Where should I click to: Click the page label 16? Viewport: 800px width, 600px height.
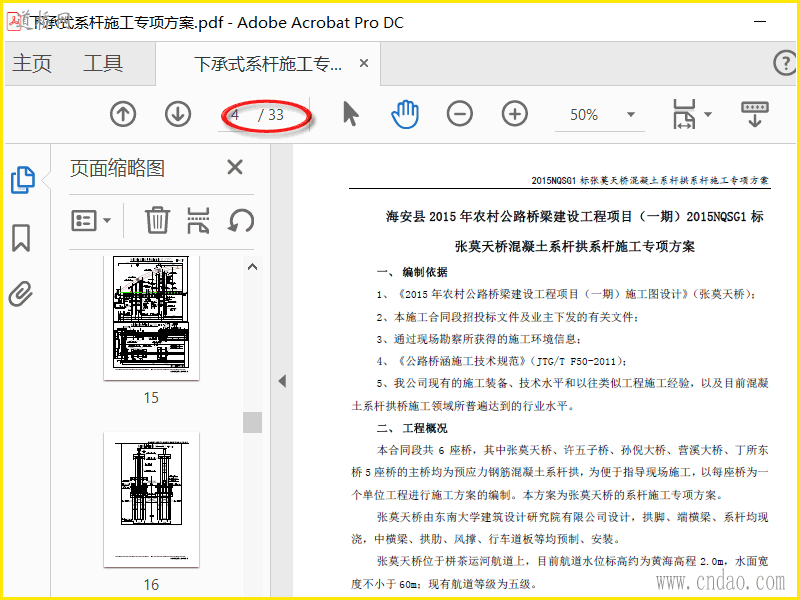pos(151,584)
